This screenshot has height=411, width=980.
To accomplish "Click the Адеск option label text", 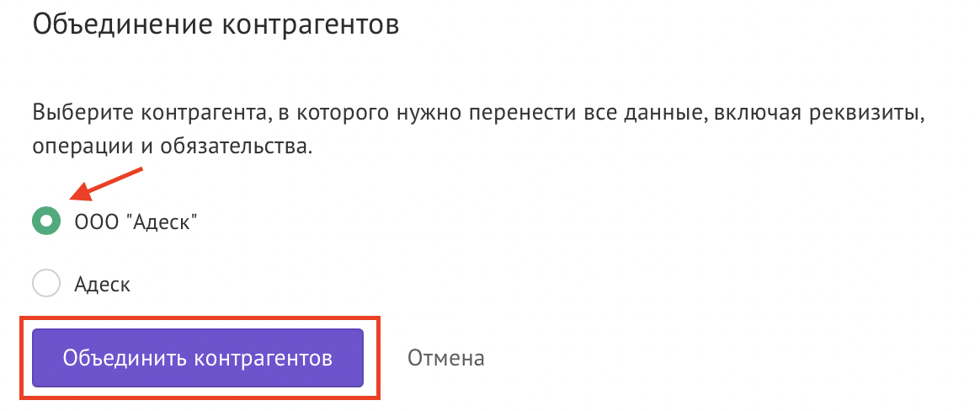I will 103,285.
